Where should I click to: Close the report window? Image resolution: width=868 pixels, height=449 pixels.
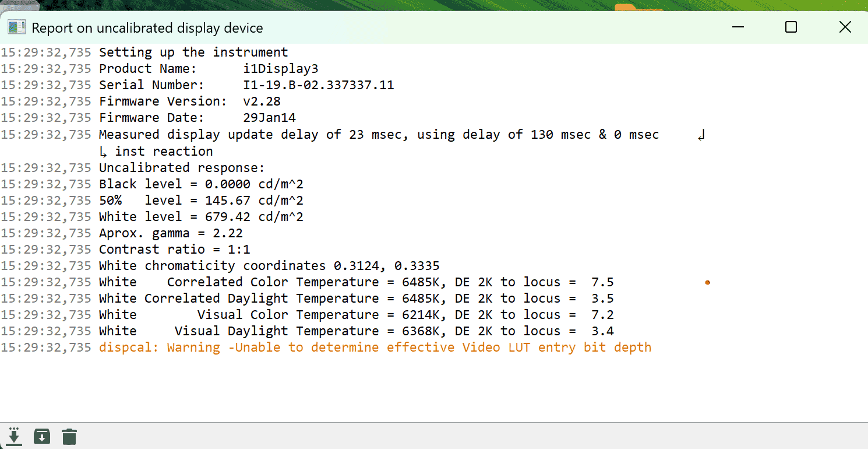(845, 27)
